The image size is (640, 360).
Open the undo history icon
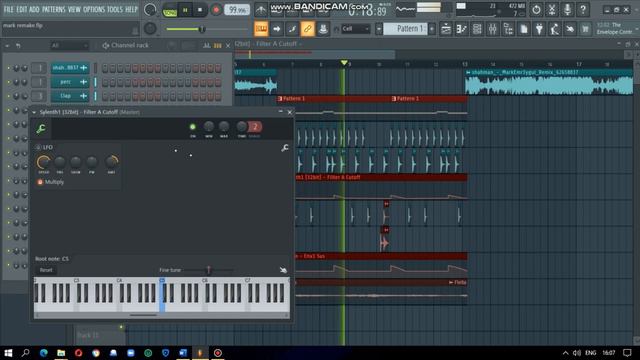pyautogui.click(x=536, y=10)
